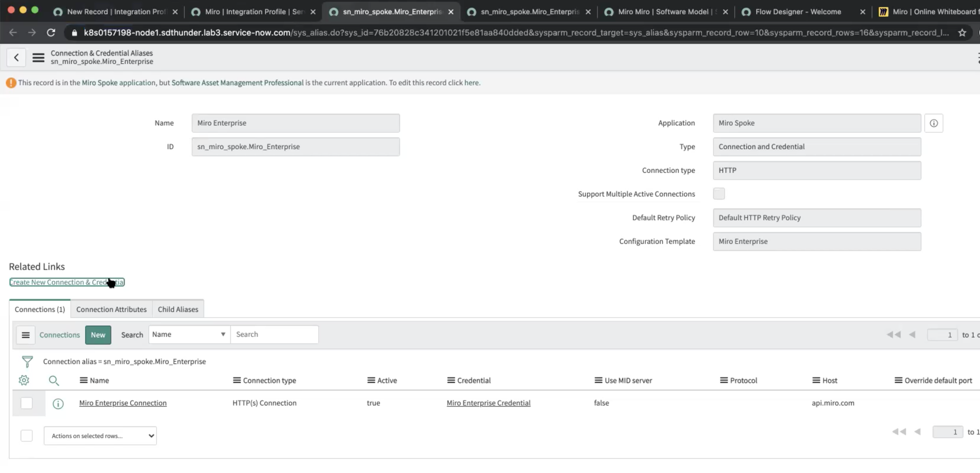Open the list personalize gear icon
Screen dimensions: 980x473
[24, 380]
